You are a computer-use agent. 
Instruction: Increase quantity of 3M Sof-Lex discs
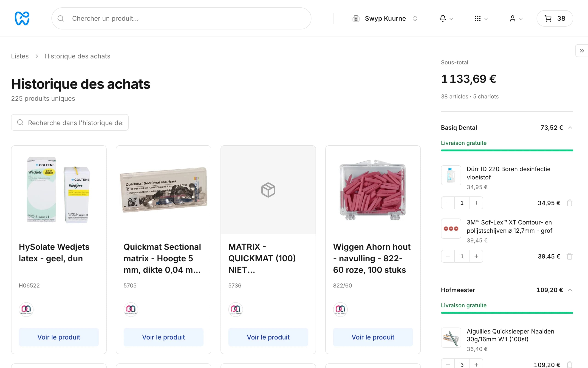point(476,256)
